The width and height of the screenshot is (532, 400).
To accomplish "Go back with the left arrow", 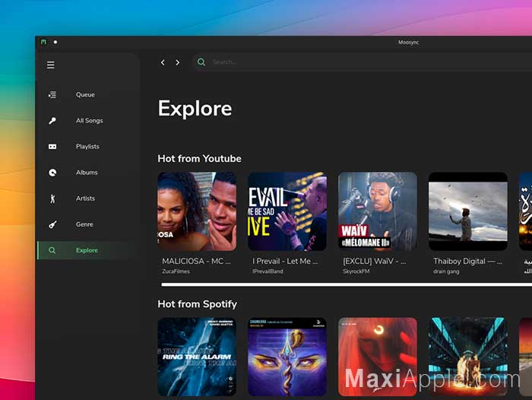I will click(163, 62).
